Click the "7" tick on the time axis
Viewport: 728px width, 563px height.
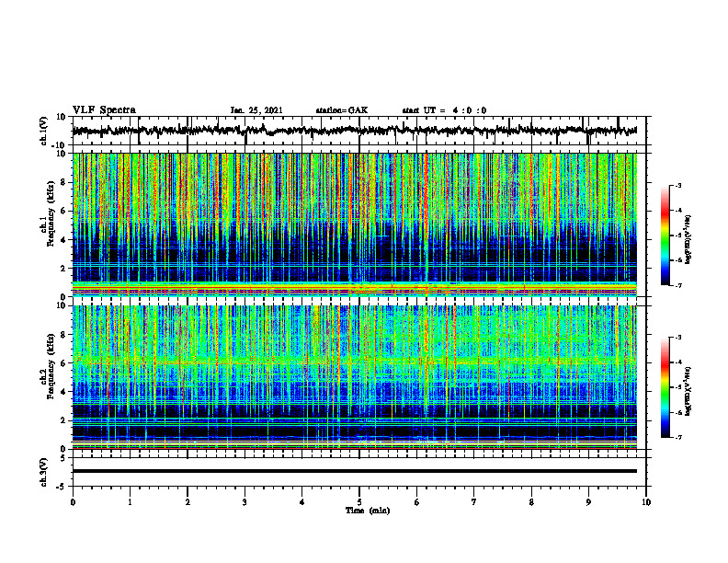point(474,502)
